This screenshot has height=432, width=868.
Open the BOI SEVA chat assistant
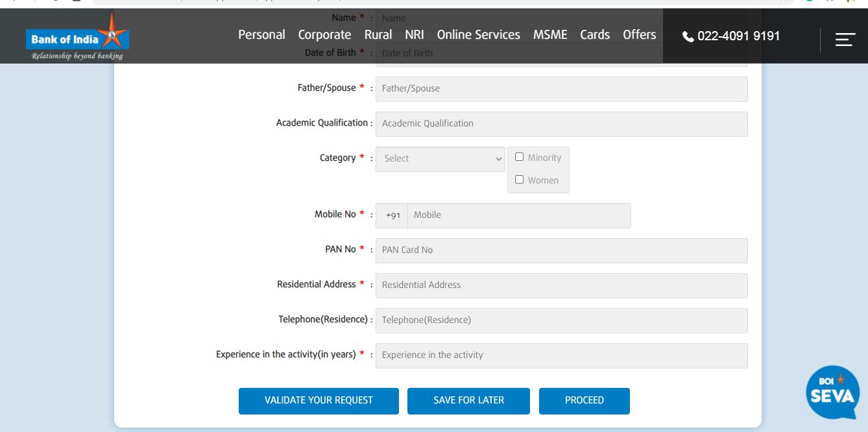click(832, 392)
